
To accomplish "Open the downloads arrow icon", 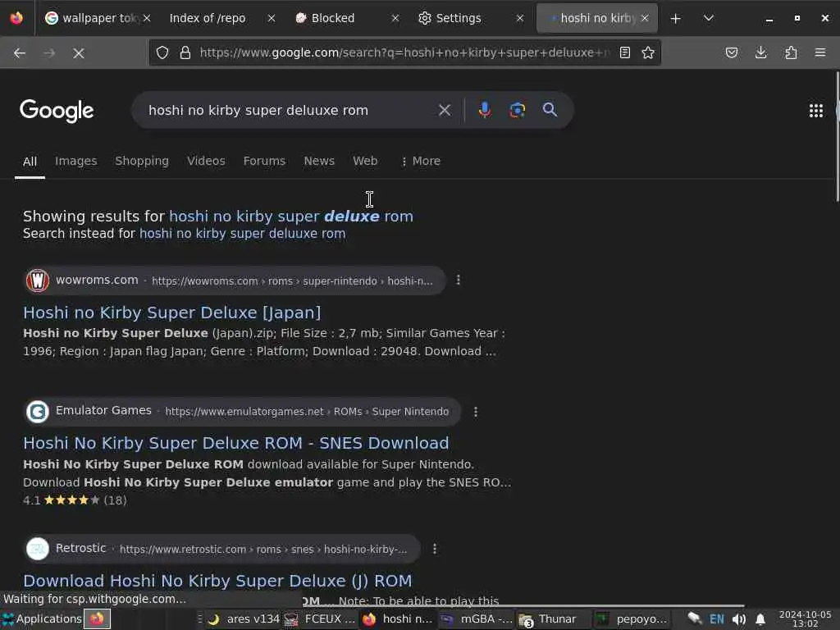I will tap(760, 52).
